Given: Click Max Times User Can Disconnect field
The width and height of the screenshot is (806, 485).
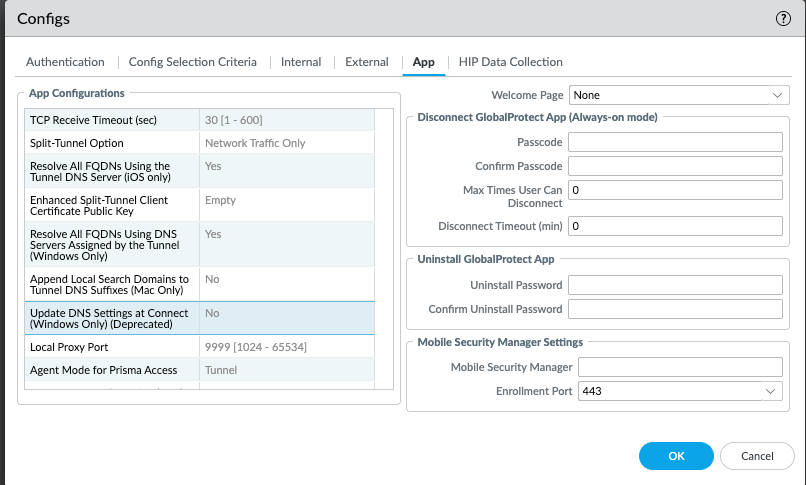Looking at the screenshot, I should click(x=675, y=190).
